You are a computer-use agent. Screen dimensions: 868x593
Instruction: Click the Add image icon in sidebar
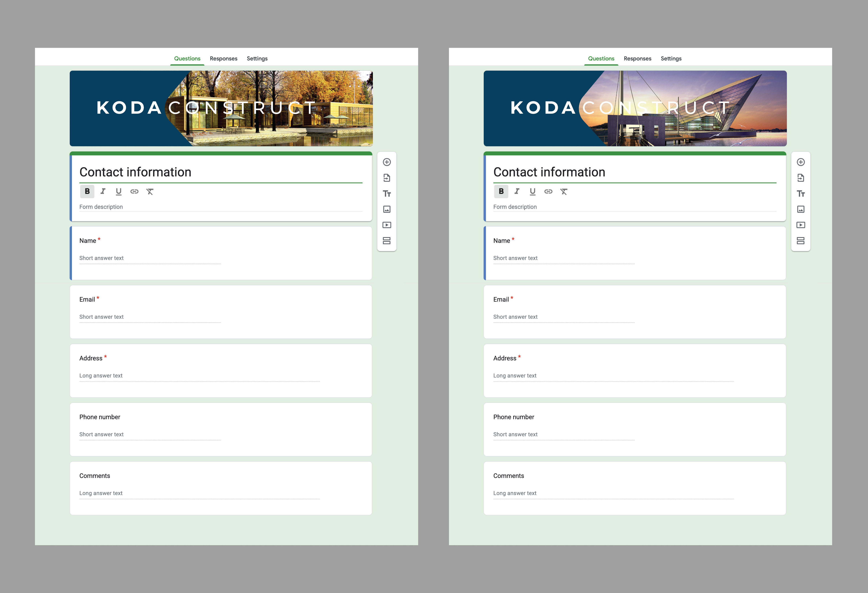point(387,209)
